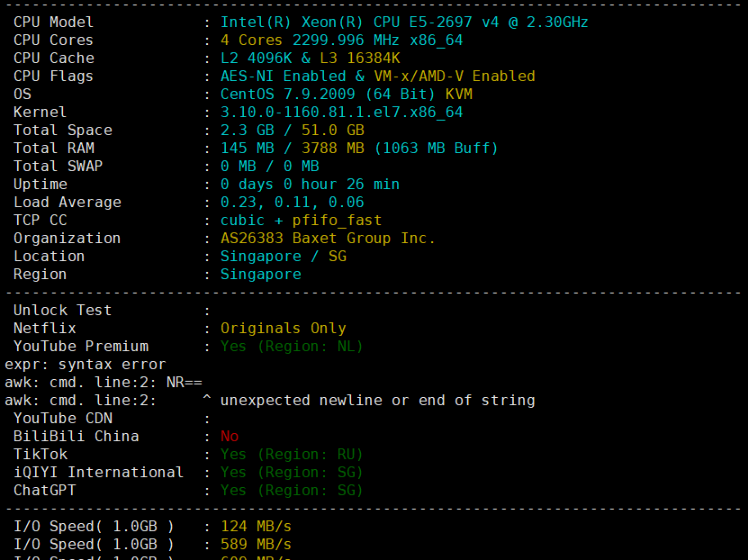This screenshot has width=748, height=560.
Task: Click the 'Total RAM' label
Action: point(54,149)
